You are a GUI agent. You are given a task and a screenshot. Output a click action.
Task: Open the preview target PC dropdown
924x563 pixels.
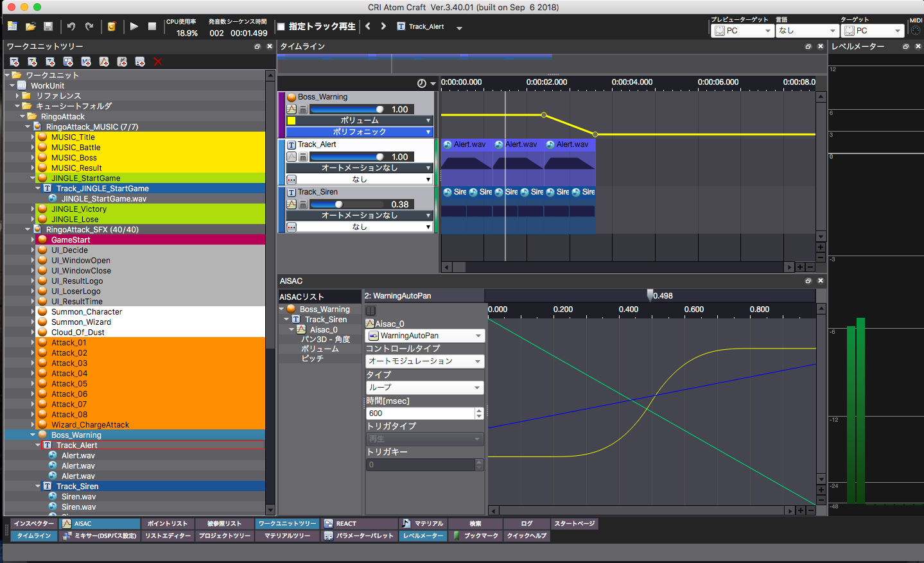point(743,31)
